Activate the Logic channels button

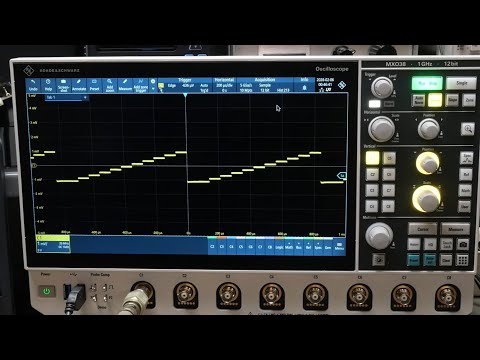click(280, 246)
